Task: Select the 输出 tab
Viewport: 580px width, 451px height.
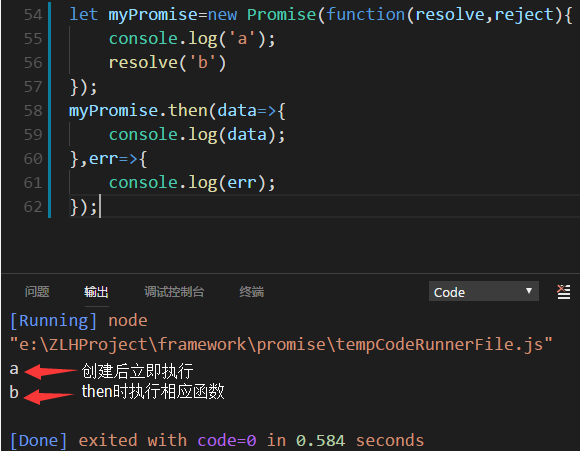Action: click(x=96, y=292)
